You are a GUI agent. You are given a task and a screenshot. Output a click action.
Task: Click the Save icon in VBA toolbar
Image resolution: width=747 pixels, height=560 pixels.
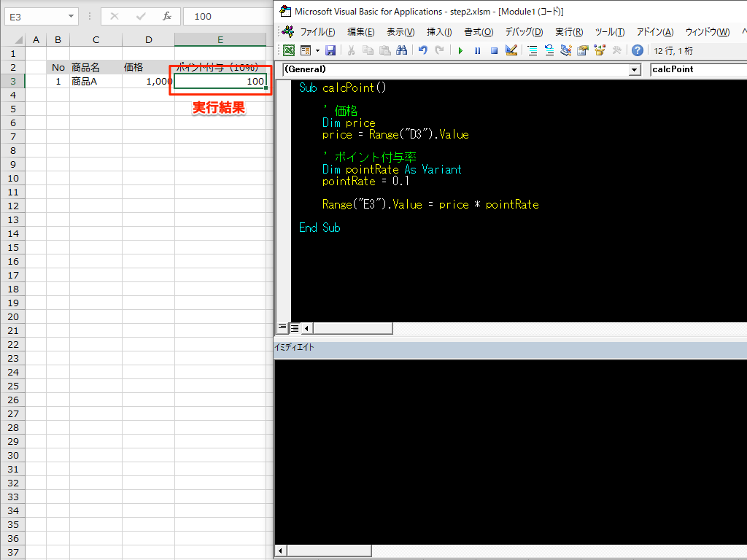[x=330, y=50]
